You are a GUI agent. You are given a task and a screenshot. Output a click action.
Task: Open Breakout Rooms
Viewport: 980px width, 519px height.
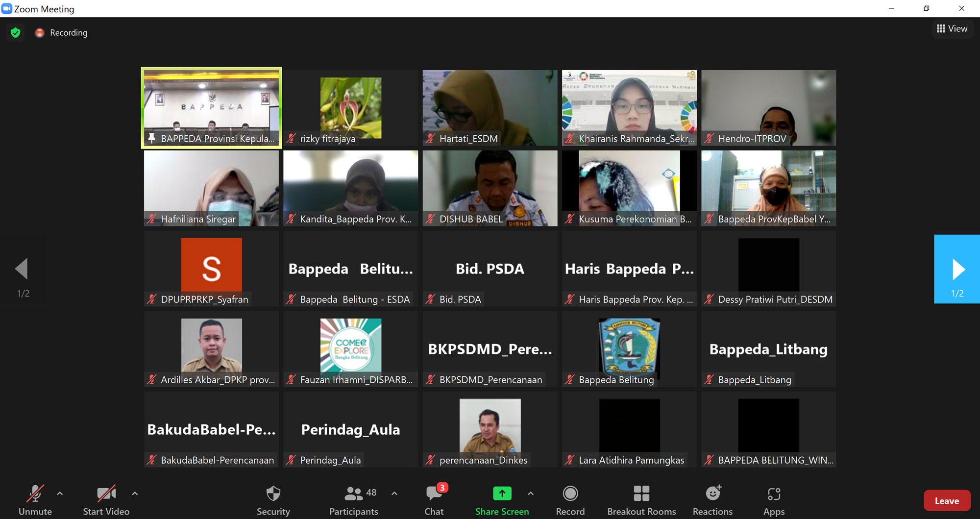tap(641, 500)
